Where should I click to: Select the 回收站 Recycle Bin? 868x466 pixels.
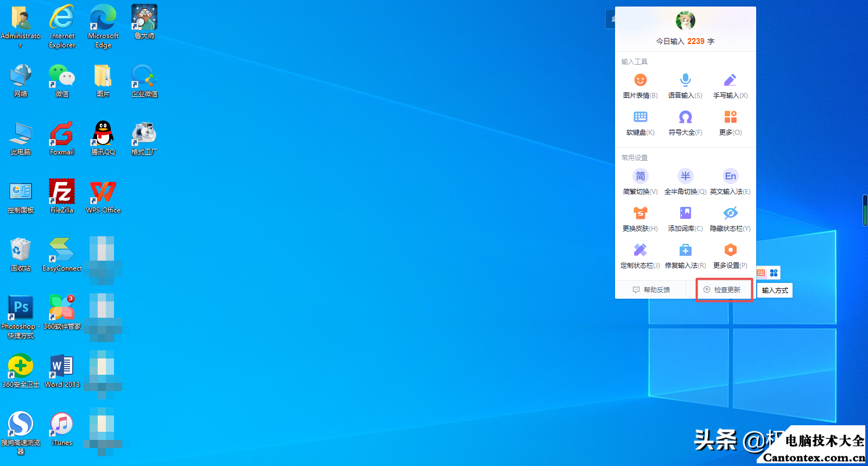21,255
